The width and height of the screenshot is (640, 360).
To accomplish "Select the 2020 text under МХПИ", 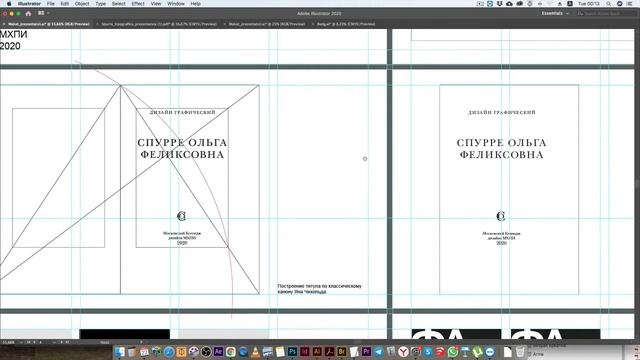I will tap(10, 46).
